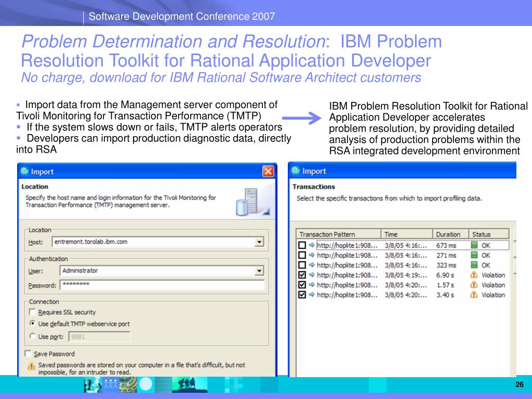This screenshot has height=399, width=532.
Task: Click the warning icon beside the saved passwords note
Action: point(31,366)
